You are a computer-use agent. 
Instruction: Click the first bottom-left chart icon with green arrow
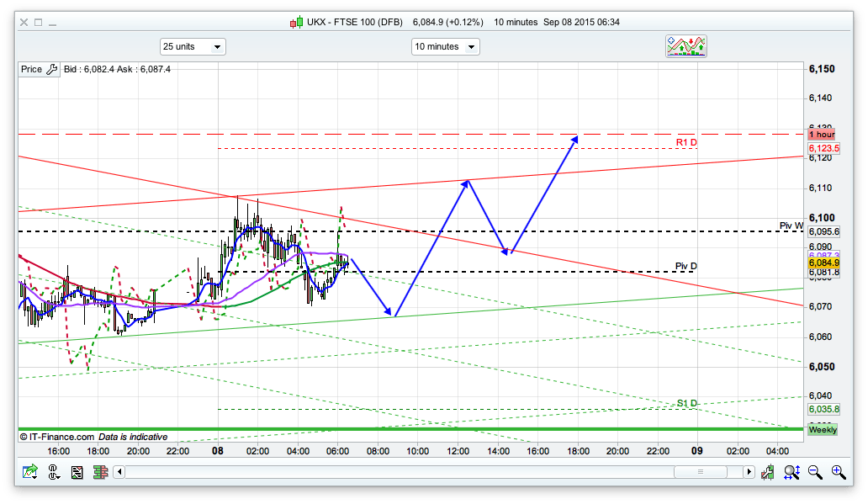click(x=30, y=472)
